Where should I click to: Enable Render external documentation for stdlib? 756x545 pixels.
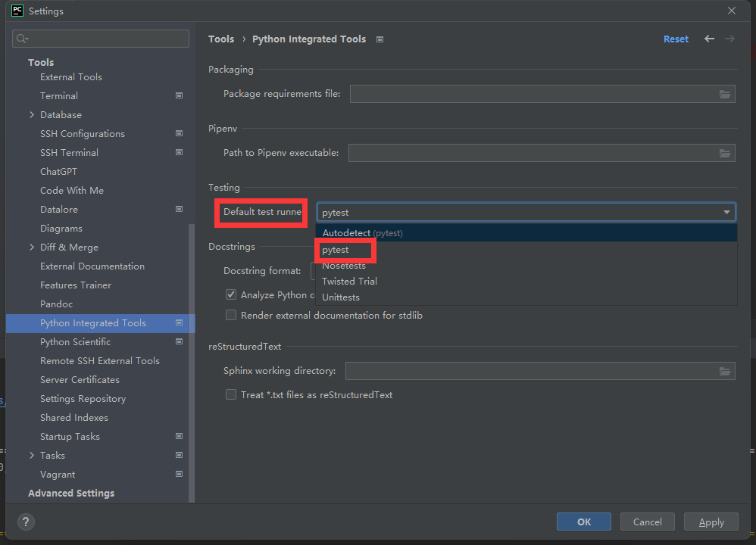click(231, 315)
